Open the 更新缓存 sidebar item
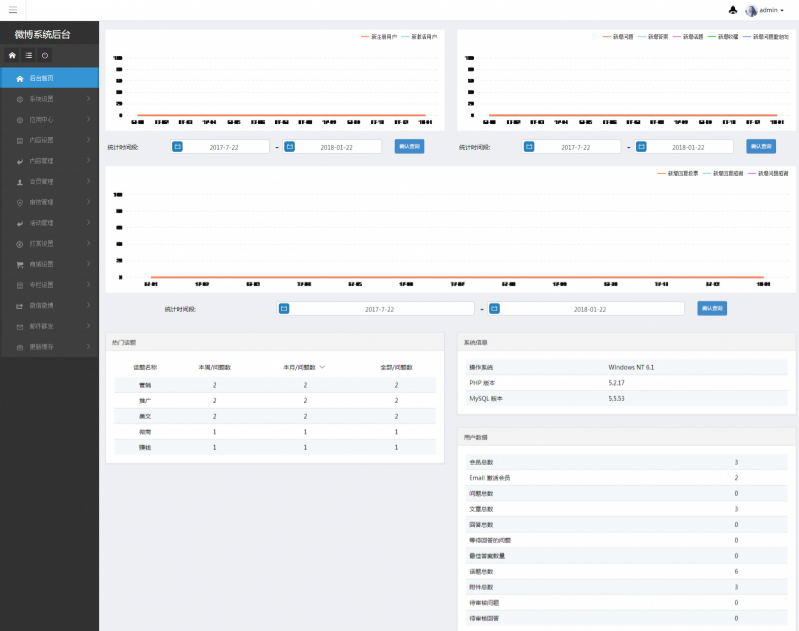This screenshot has width=799, height=631. pyautogui.click(x=49, y=347)
